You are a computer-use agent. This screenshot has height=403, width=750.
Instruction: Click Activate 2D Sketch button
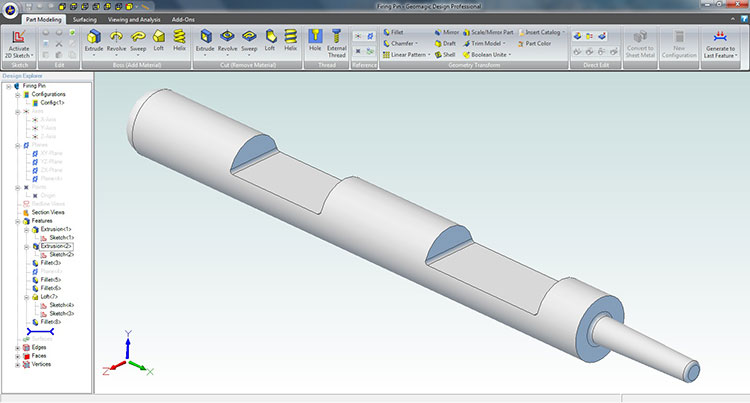[18, 44]
